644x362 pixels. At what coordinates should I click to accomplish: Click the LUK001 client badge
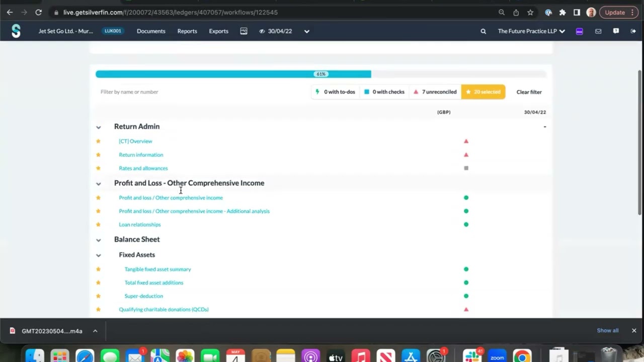(x=113, y=31)
